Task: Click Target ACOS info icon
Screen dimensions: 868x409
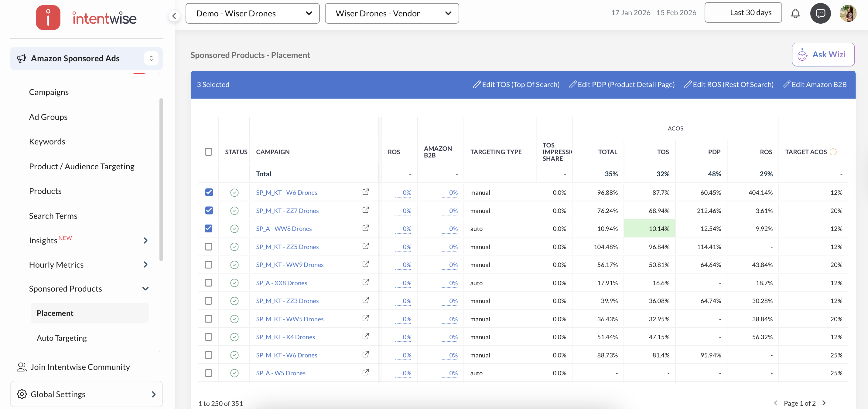Action: 833,152
